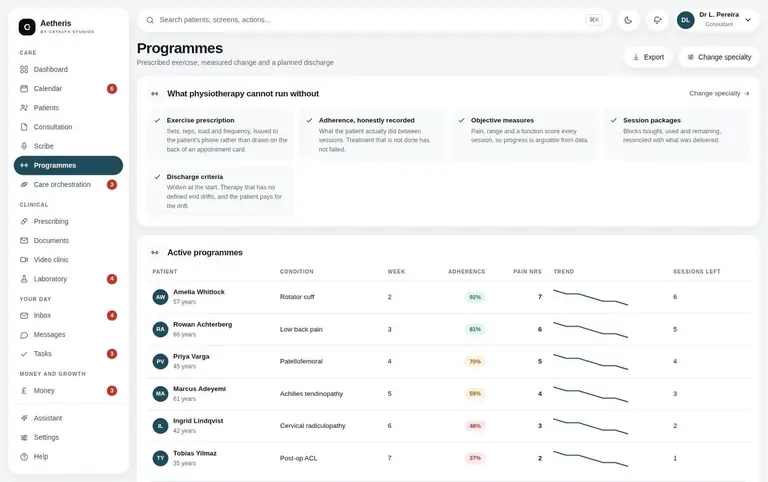Click the Export button
The height and width of the screenshot is (482, 768).
point(648,57)
